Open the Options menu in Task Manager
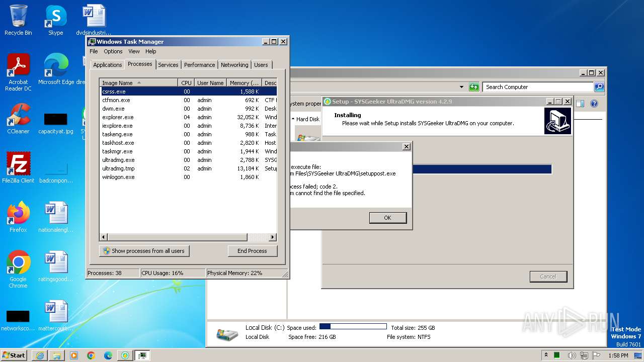 click(x=113, y=51)
